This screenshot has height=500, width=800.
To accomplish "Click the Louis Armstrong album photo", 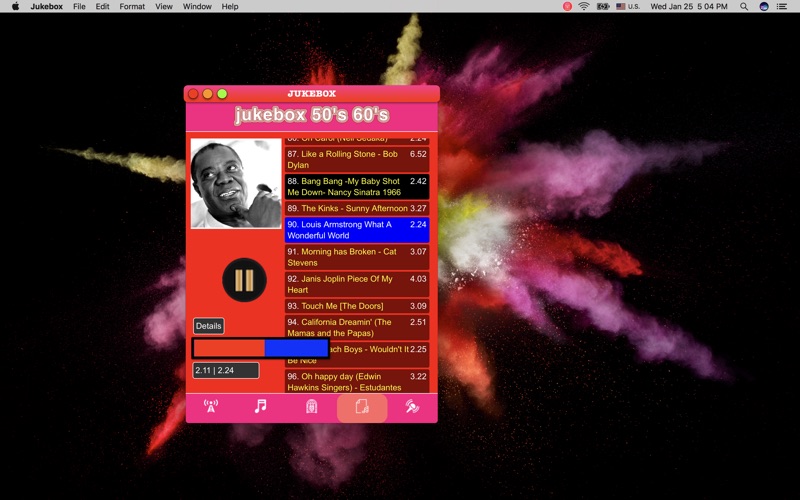I will coord(236,183).
